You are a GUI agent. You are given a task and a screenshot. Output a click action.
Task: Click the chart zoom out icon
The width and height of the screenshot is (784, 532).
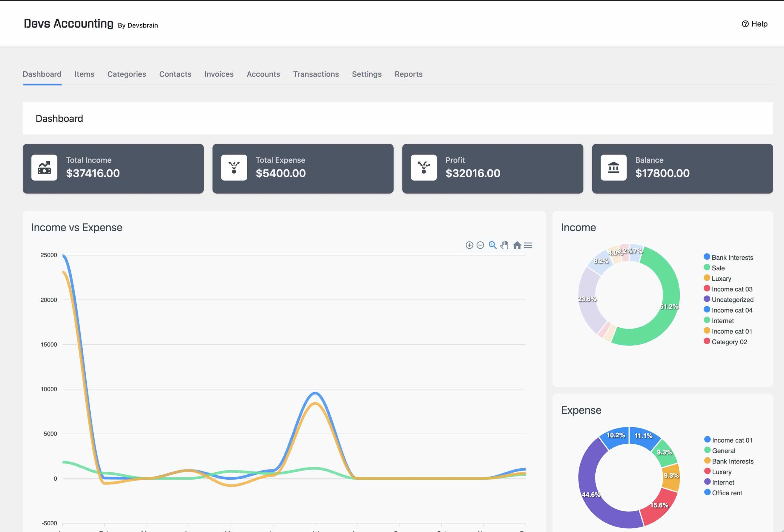[x=481, y=245]
